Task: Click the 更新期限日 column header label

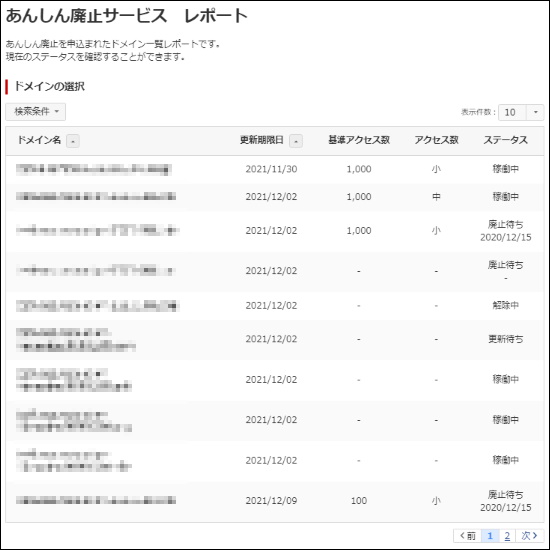Action: (262, 140)
